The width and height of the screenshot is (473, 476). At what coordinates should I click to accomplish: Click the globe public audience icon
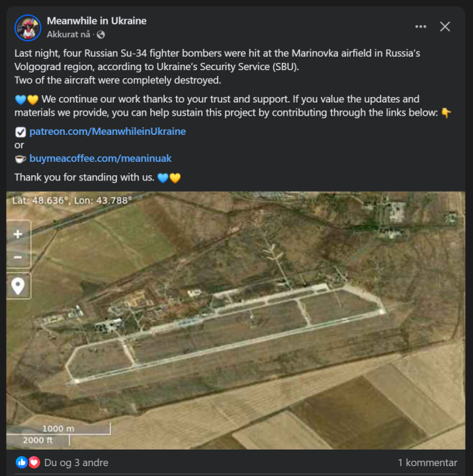101,34
